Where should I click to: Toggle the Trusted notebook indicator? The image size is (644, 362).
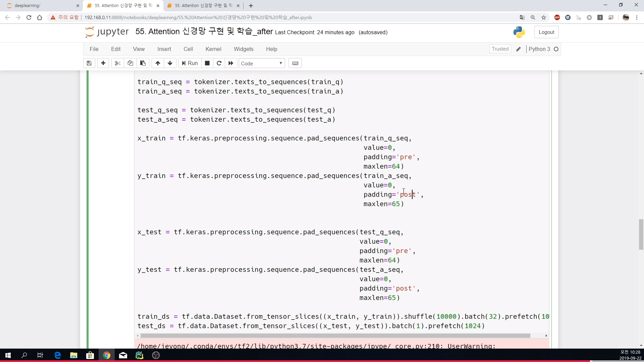click(x=500, y=49)
